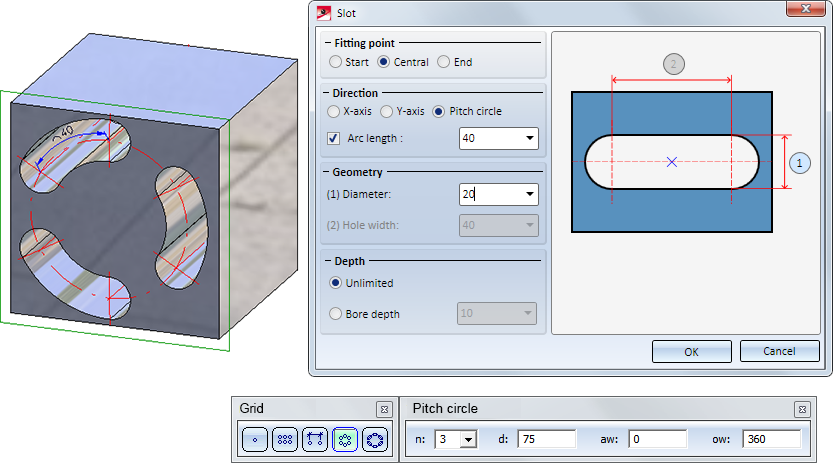Select the highlighted pitch circle grid icon
Viewport: 833px width, 463px height.
point(345,440)
